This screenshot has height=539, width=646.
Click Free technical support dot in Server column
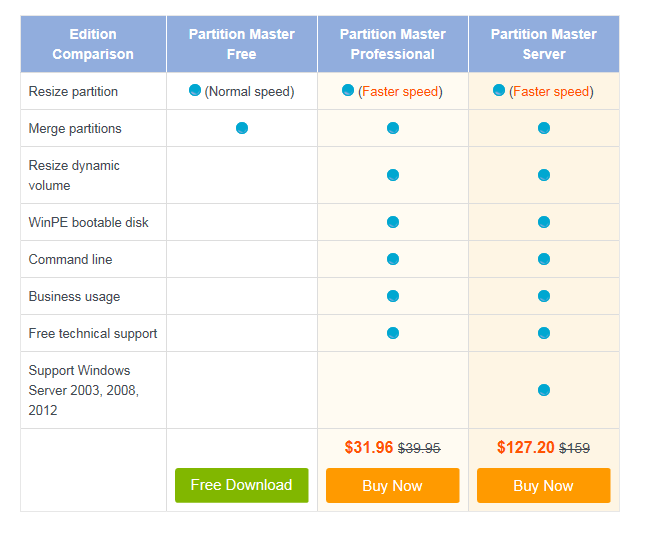[544, 333]
